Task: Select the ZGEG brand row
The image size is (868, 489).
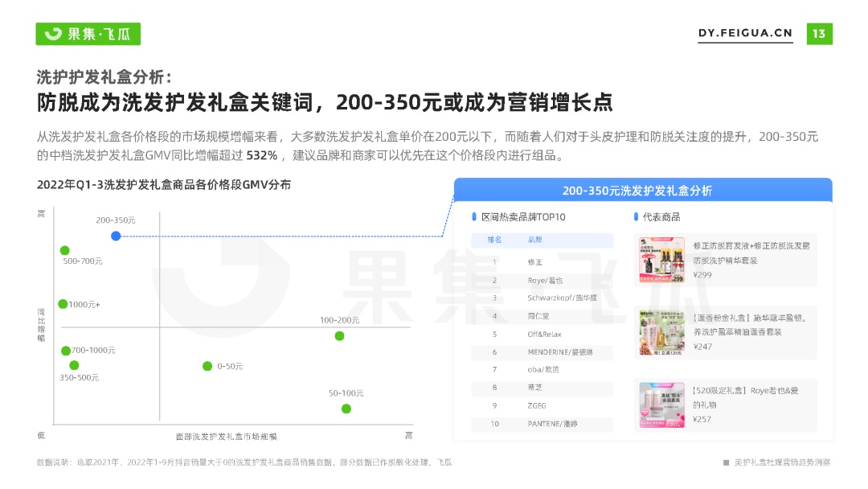Action: pyautogui.click(x=542, y=406)
